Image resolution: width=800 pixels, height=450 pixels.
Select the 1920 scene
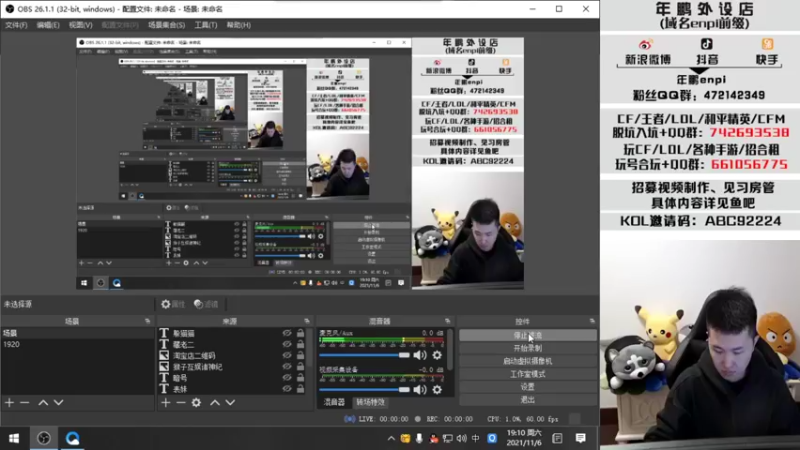click(77, 344)
